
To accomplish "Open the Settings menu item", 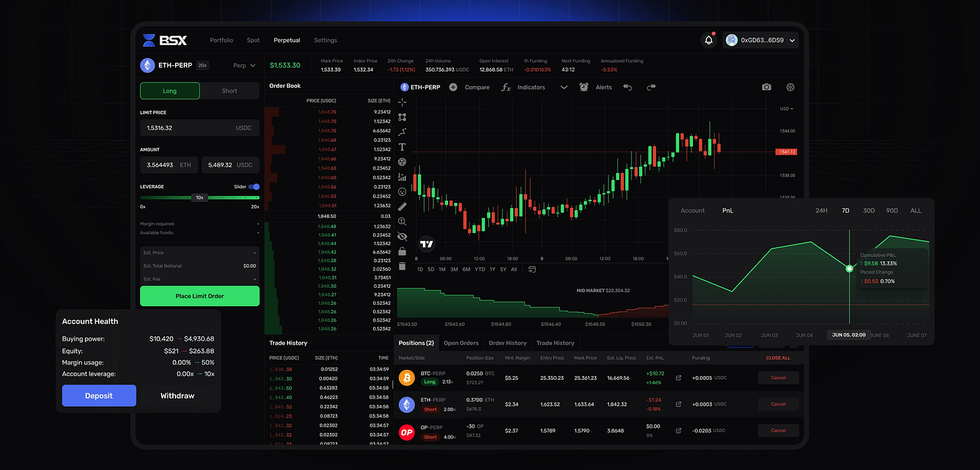I will [x=325, y=40].
